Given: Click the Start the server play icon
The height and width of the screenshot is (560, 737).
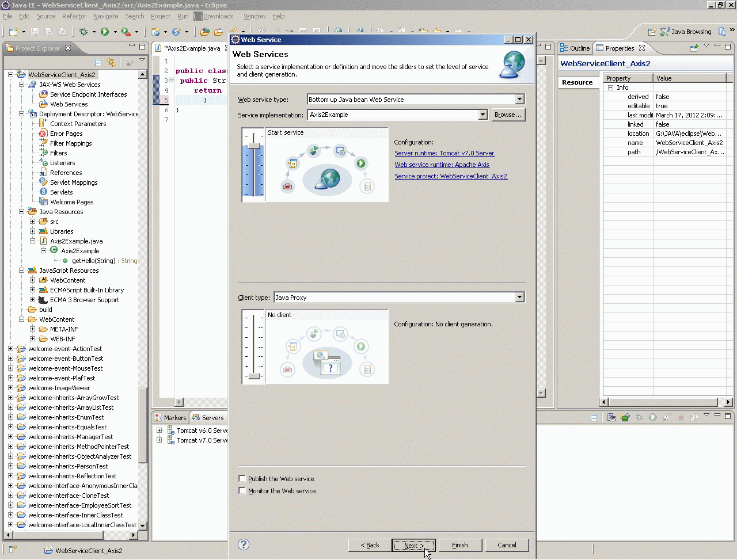Looking at the screenshot, I should point(653,417).
